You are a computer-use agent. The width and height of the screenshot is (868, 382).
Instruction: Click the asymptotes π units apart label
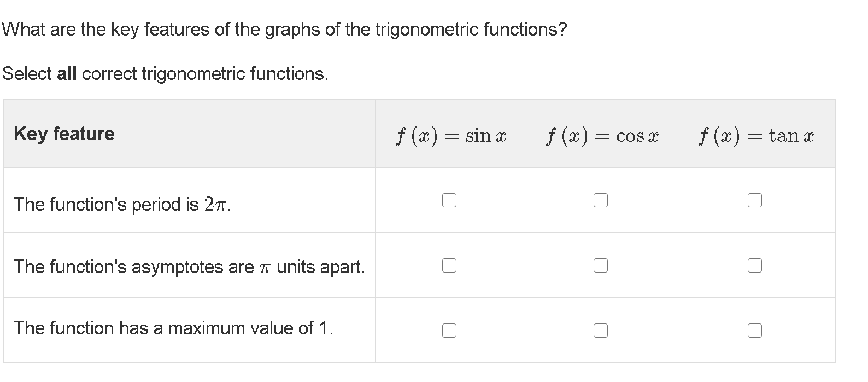coord(189,267)
